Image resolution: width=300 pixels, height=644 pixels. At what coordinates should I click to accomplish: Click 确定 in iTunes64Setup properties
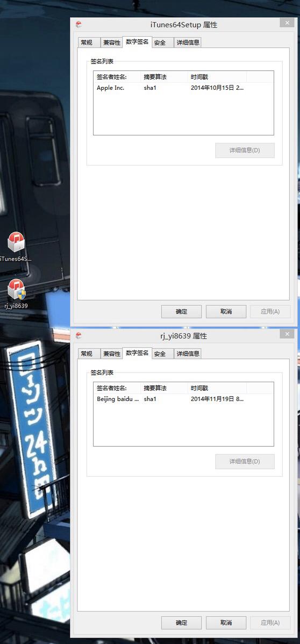tap(181, 311)
